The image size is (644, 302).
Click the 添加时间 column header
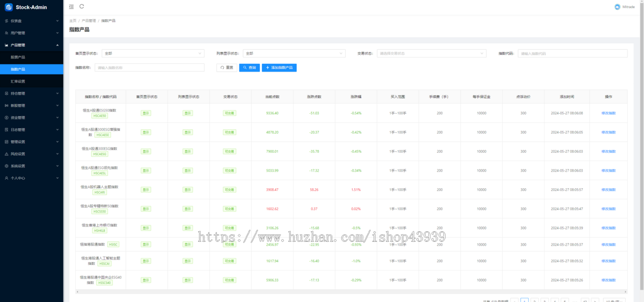click(x=567, y=97)
